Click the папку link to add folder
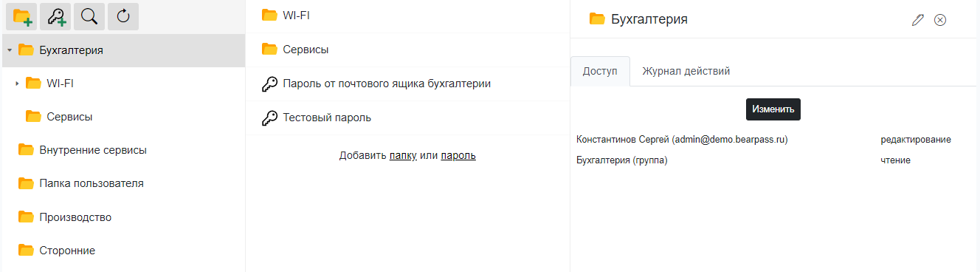Screen dimensions: 980x272 click(x=403, y=155)
